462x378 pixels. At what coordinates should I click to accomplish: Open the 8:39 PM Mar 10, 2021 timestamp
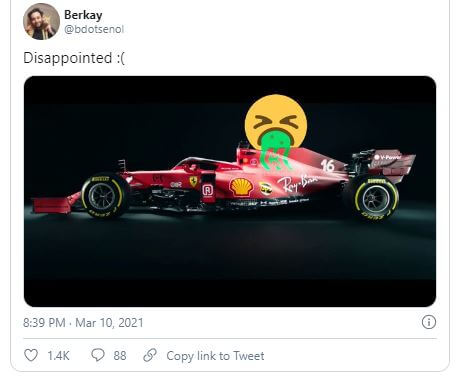click(83, 323)
